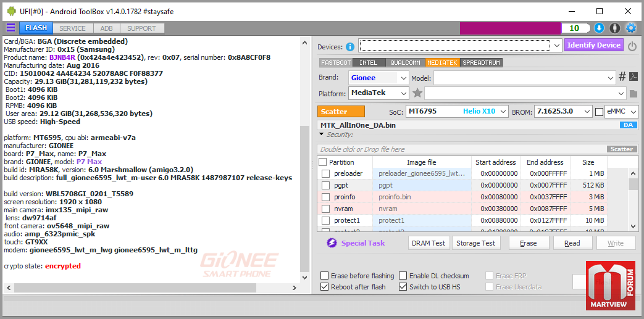
Task: Click the Identify Device button
Action: coord(594,45)
